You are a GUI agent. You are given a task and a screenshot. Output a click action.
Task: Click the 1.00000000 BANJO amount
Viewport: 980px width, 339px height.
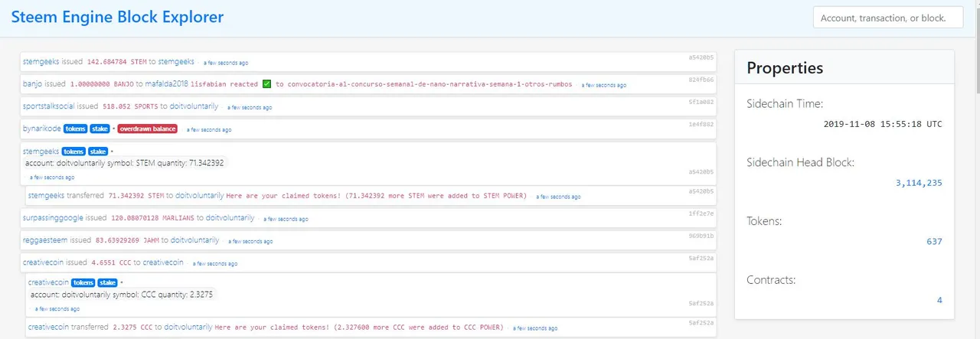[102, 84]
